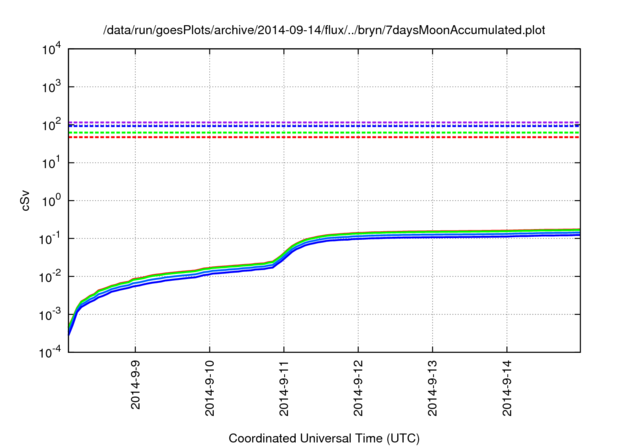Click the 10^-4 y-axis tick label
The image size is (640, 448).
pos(51,352)
